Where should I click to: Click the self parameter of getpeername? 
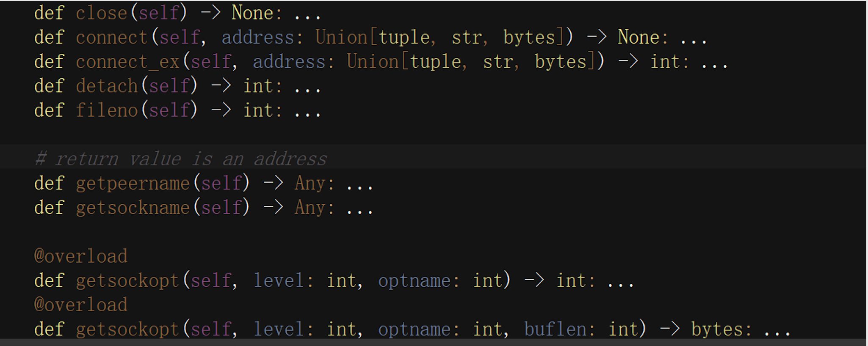click(x=221, y=184)
